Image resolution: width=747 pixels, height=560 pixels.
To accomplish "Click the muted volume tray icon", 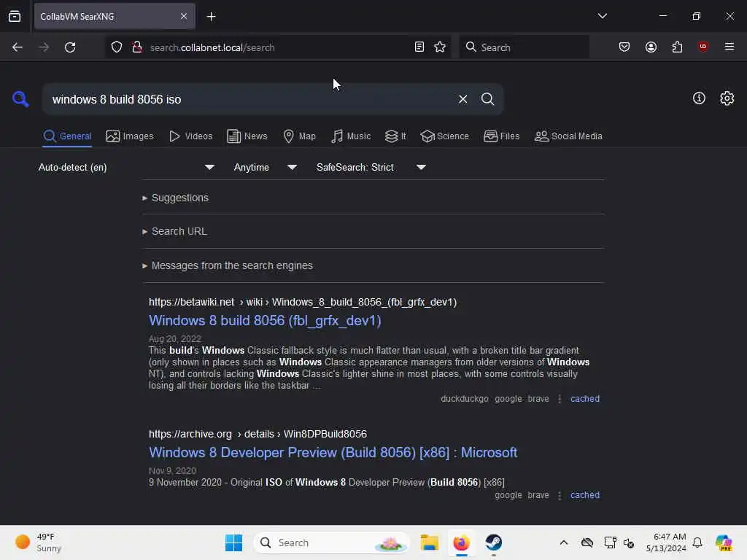I will coord(629,542).
